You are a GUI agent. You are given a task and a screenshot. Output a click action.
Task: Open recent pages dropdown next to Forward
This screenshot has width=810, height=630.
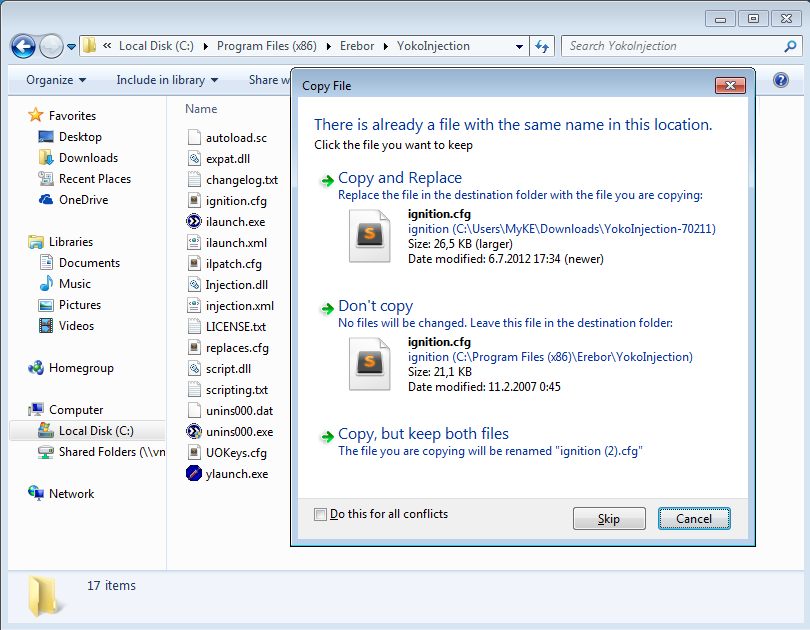(x=72, y=47)
